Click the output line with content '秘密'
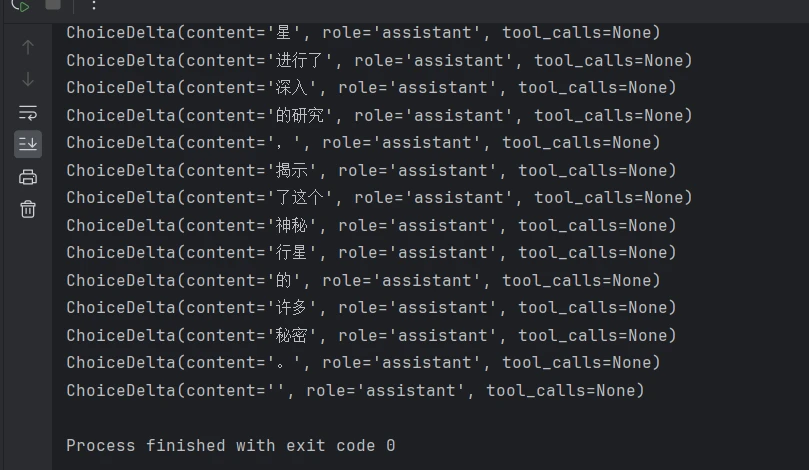The image size is (809, 470). 371,335
